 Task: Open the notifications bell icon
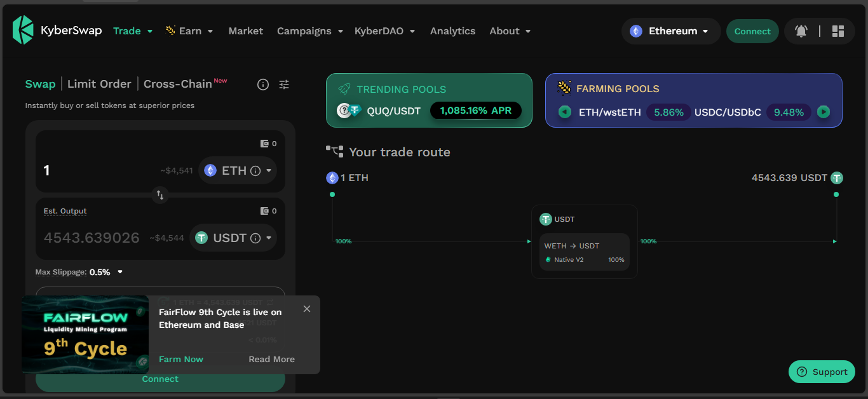[801, 31]
